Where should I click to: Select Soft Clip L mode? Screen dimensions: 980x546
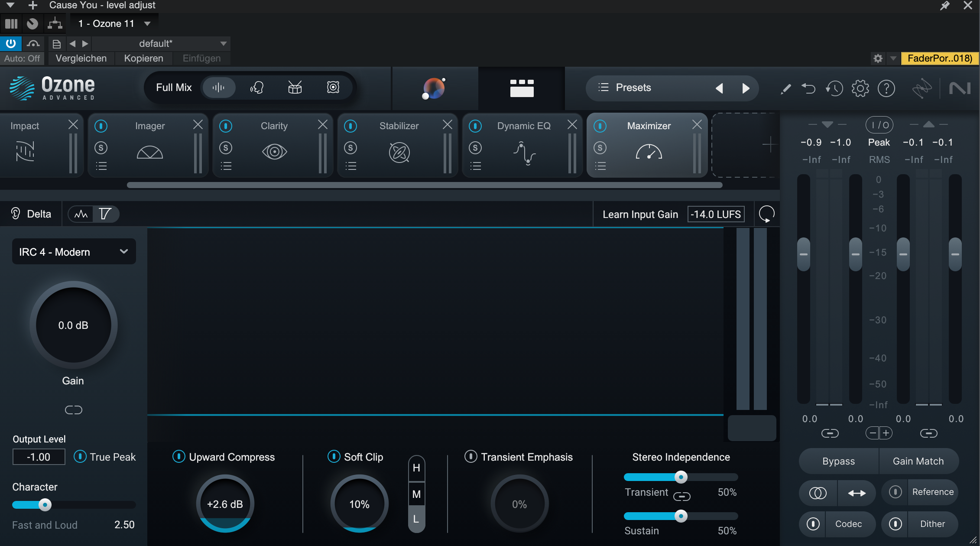(x=416, y=519)
